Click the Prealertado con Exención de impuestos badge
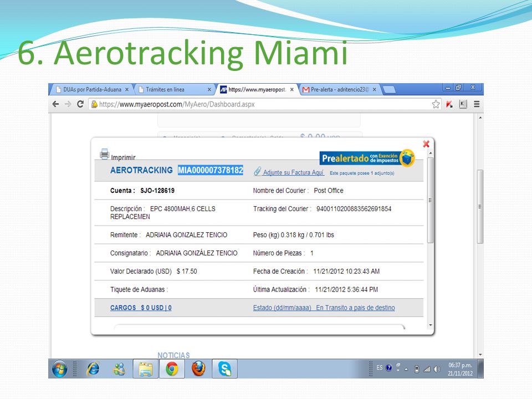 367,158
